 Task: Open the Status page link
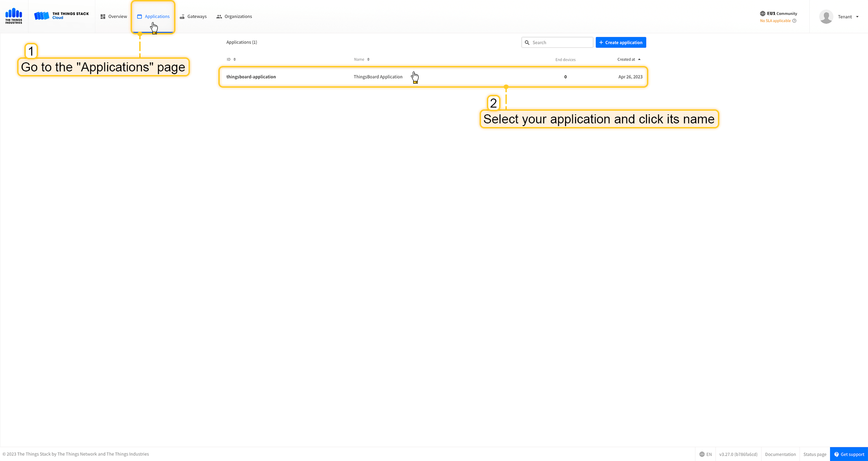pyautogui.click(x=815, y=454)
